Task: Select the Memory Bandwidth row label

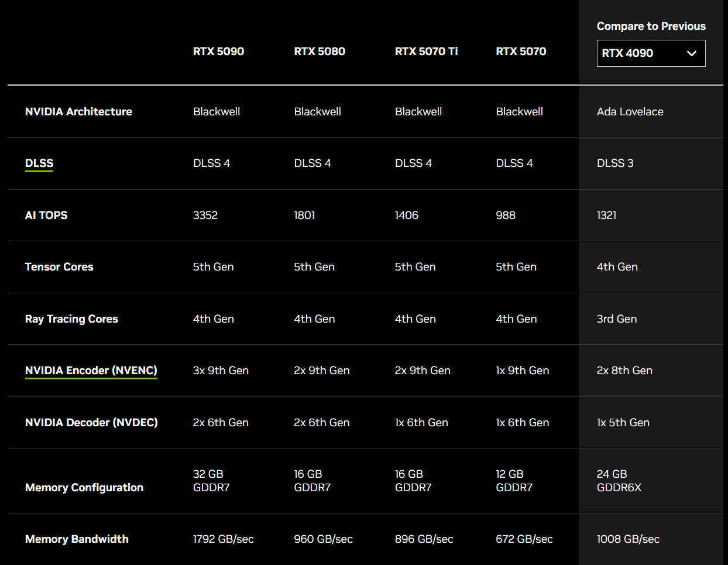Action: [x=77, y=539]
